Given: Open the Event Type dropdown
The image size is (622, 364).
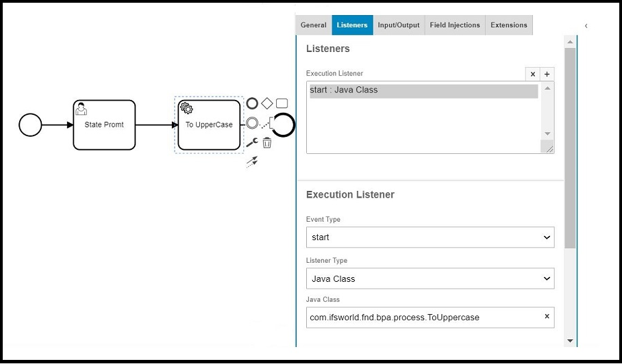Looking at the screenshot, I should point(430,237).
